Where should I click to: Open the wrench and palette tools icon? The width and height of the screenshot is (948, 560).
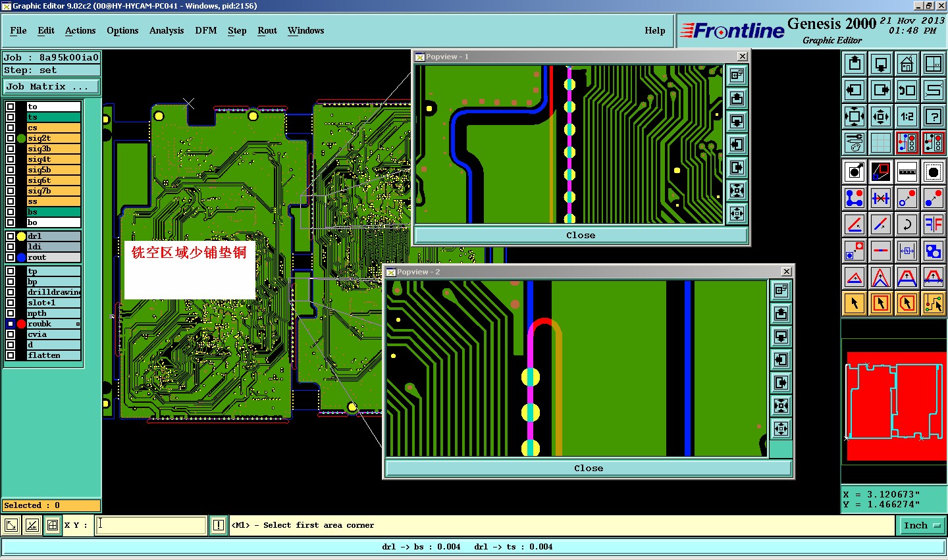click(x=855, y=143)
